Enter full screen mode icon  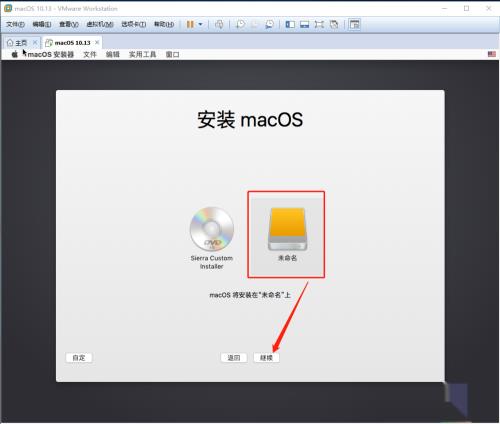(319, 24)
